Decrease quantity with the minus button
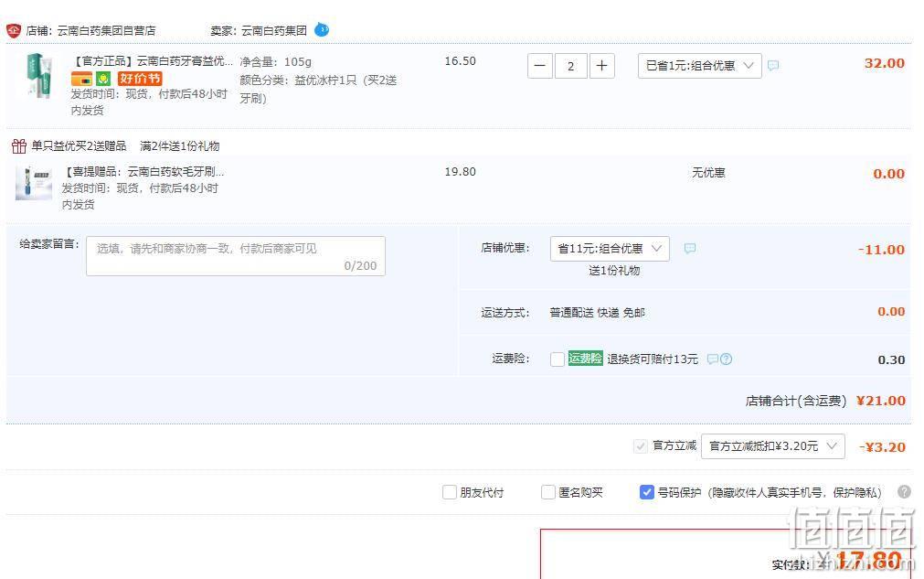This screenshot has height=579, width=924. (540, 66)
